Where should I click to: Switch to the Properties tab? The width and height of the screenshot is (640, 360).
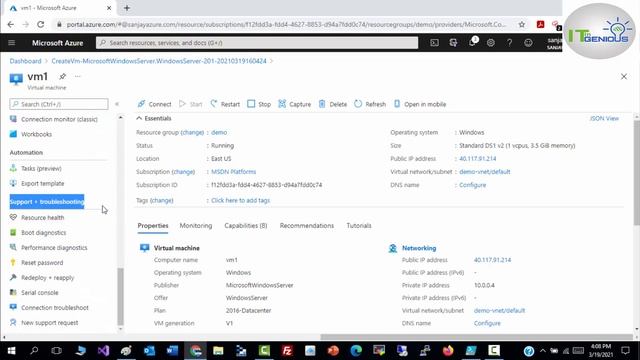153,226
